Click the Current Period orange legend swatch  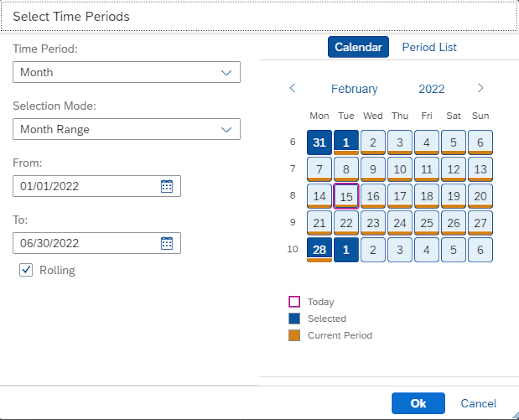294,335
